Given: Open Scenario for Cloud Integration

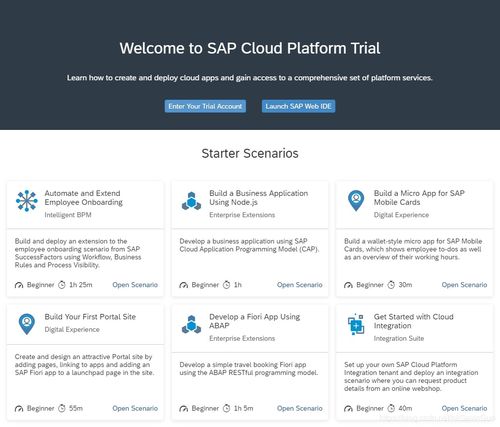Looking at the screenshot, I should (464, 408).
